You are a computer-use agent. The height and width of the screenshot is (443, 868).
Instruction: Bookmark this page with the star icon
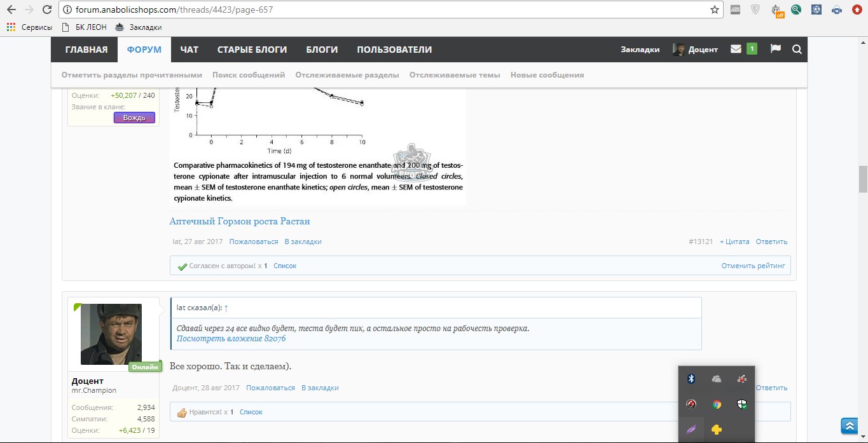[x=715, y=10]
